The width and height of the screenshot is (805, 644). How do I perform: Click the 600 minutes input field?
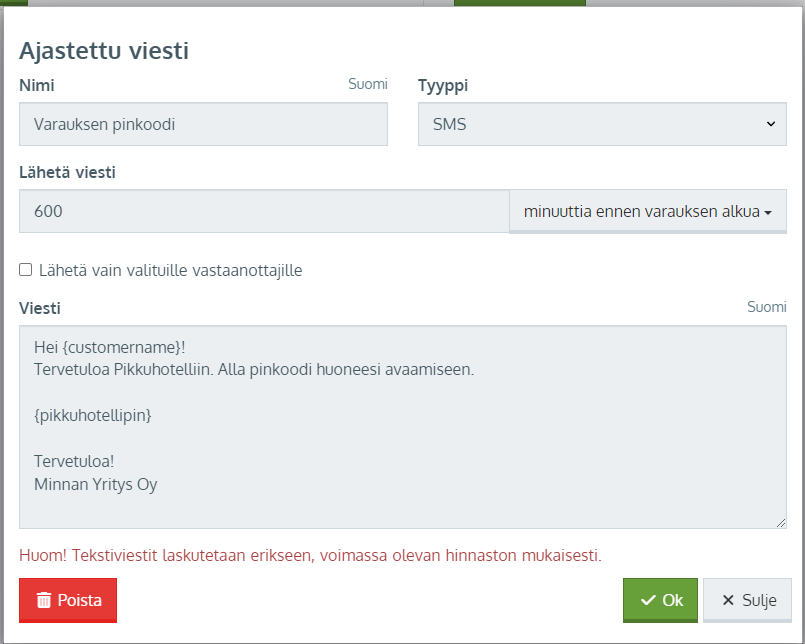264,211
